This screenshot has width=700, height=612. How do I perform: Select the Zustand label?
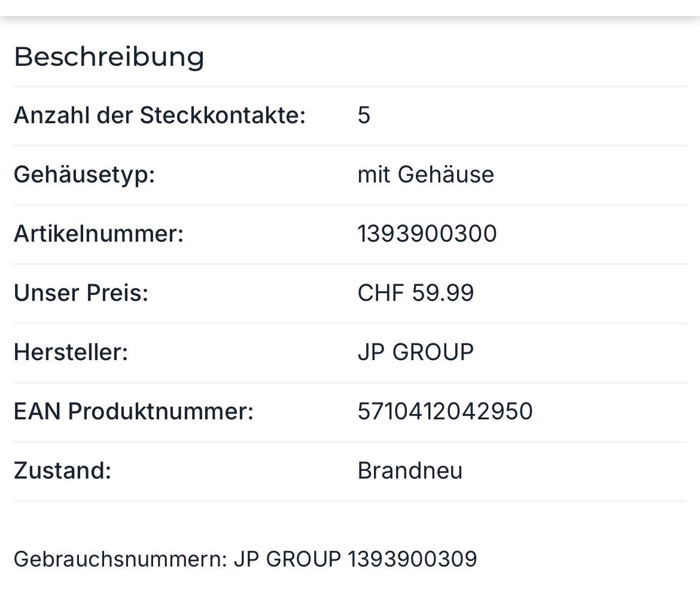point(62,470)
